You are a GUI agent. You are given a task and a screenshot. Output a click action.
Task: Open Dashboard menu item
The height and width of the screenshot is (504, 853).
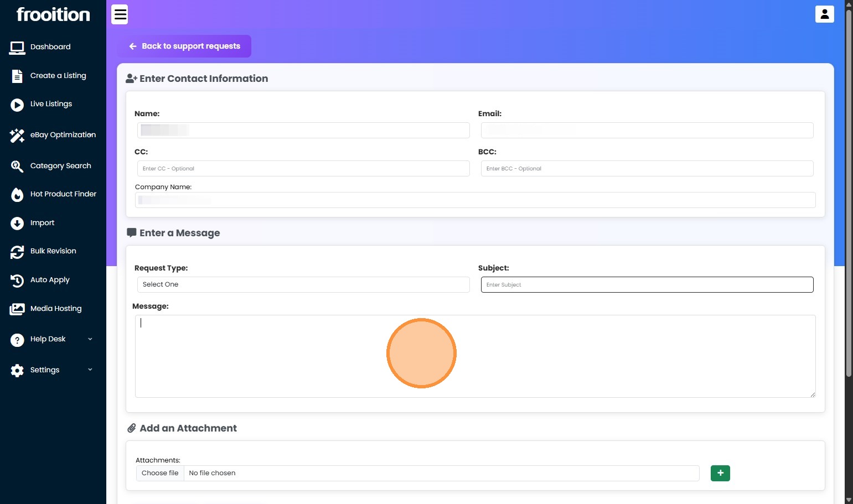[50, 47]
